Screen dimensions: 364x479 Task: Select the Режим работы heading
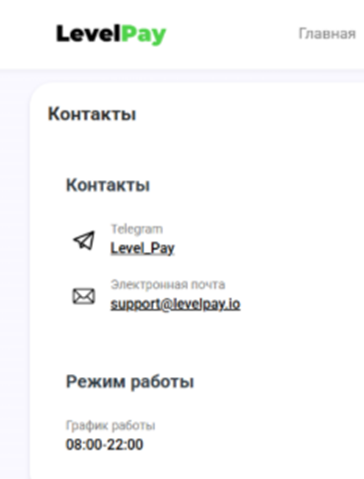[130, 382]
